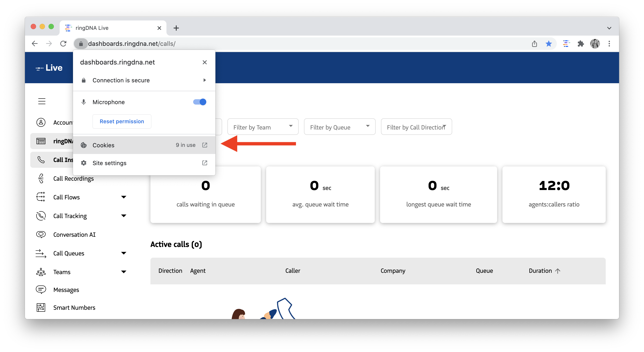The image size is (644, 352).
Task: Close the ringDNA Live tab
Action: click(x=159, y=28)
